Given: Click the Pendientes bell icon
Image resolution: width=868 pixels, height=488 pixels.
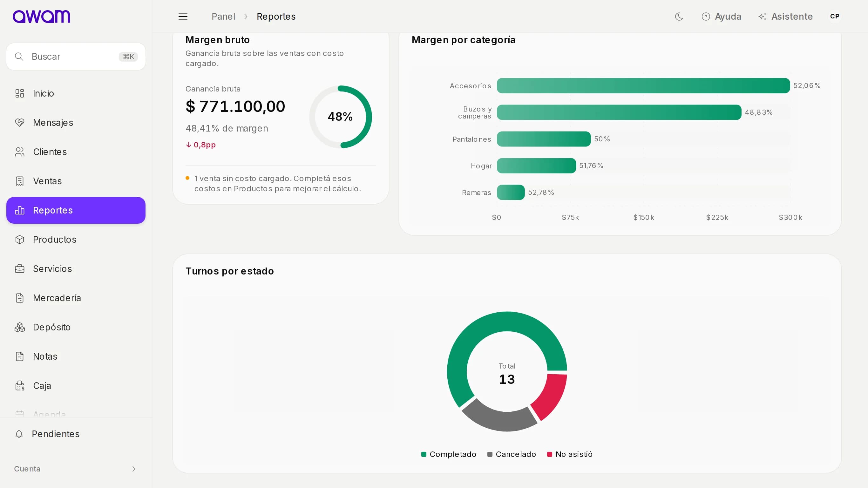Looking at the screenshot, I should tap(19, 434).
